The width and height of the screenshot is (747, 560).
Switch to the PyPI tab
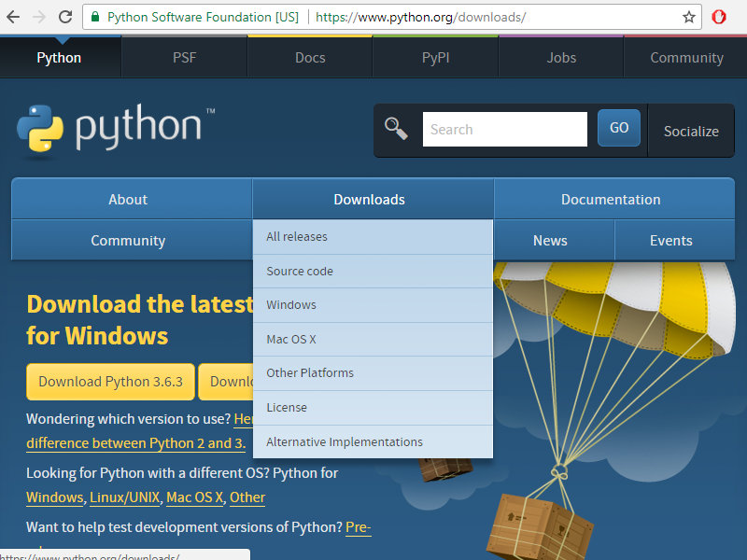[435, 58]
